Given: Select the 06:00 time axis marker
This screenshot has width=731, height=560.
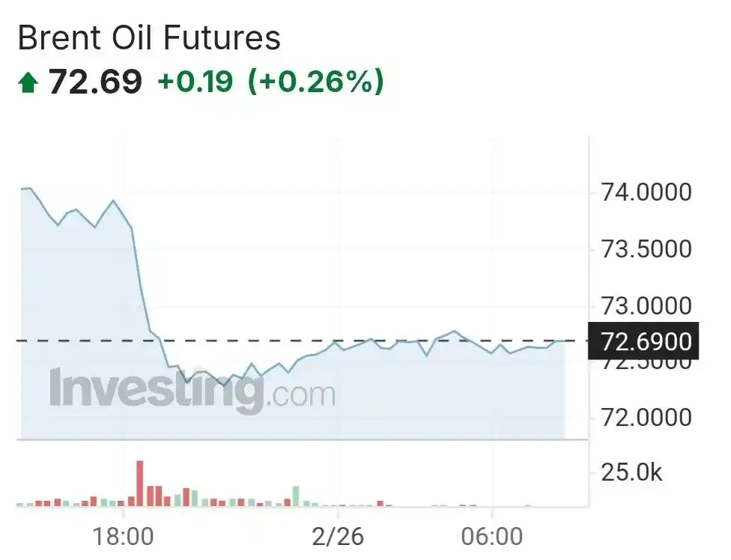Looking at the screenshot, I should point(492,536).
